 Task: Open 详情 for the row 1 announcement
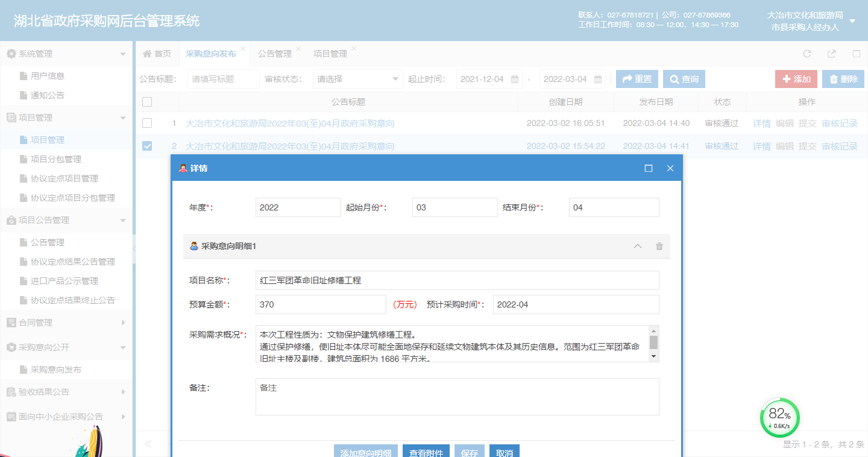coord(762,124)
